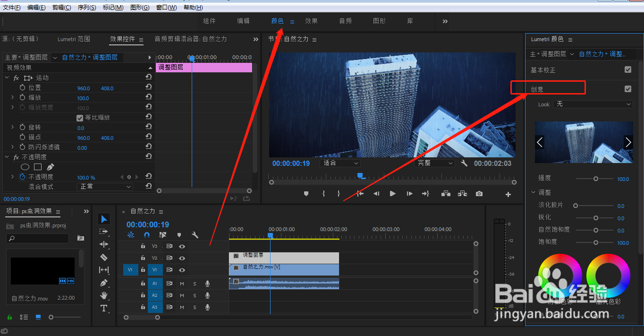Step back one frame

(376, 194)
